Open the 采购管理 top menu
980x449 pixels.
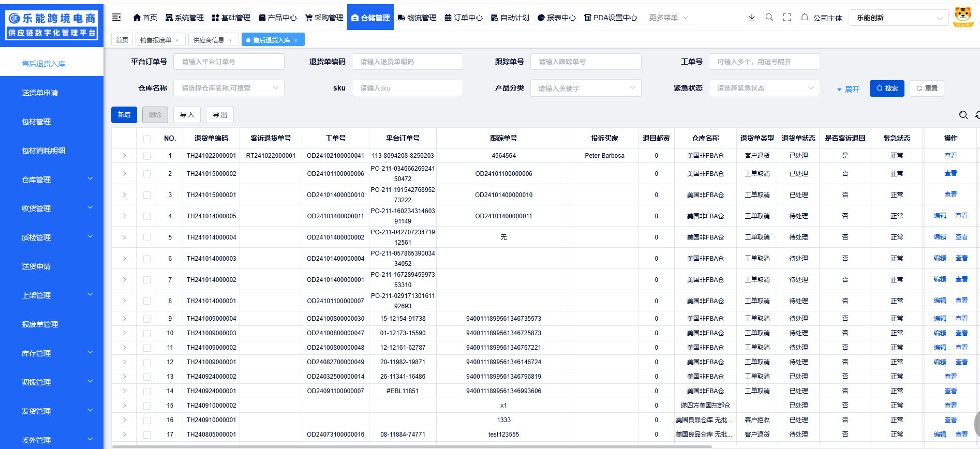[324, 18]
